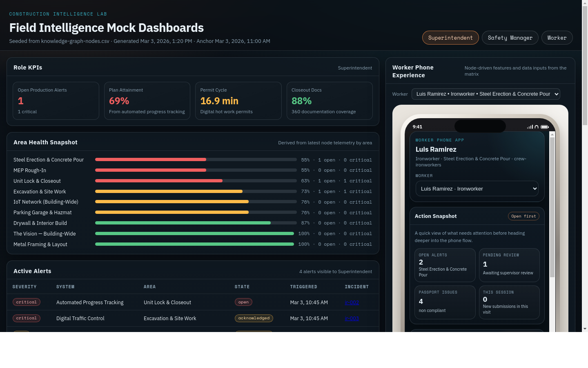The height and width of the screenshot is (368, 588).
Task: Open the Luis Ramirez worker selection dropdown
Action: tap(486, 94)
